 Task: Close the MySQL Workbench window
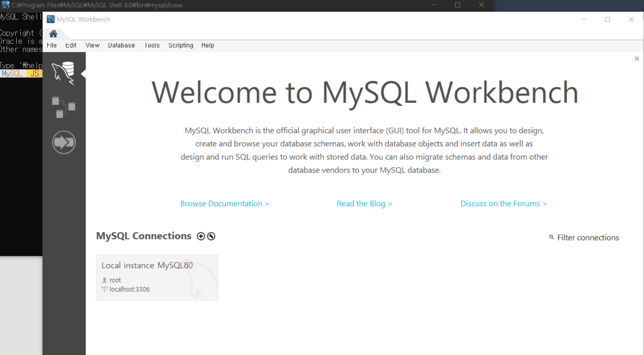coord(631,19)
